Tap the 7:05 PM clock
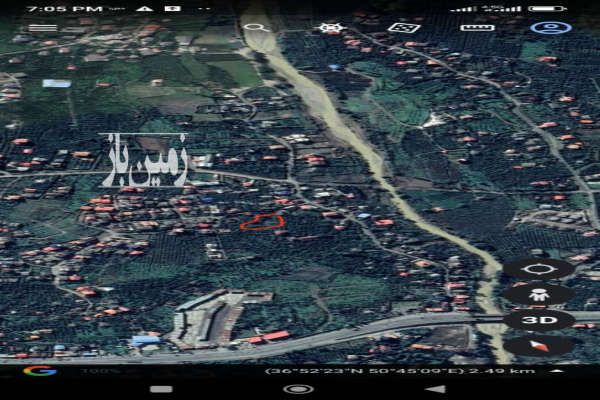The height and width of the screenshot is (400, 600). [65, 9]
